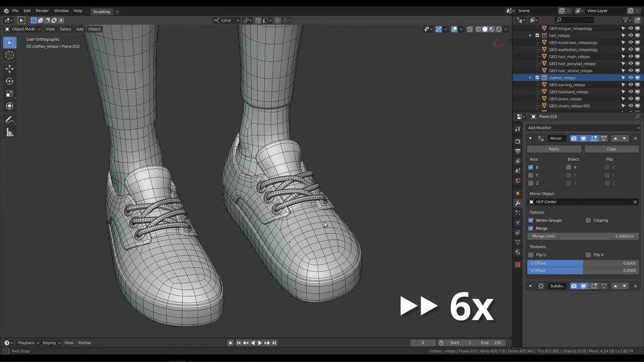Toggle X-ray view in the viewport header
644x362 pixels.
coord(469,29)
